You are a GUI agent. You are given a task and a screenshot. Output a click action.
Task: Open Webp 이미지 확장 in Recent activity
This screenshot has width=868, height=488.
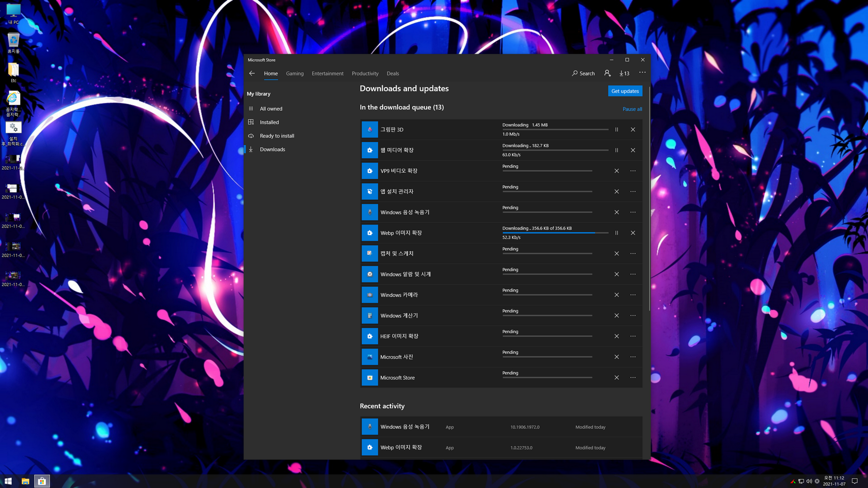point(501,448)
